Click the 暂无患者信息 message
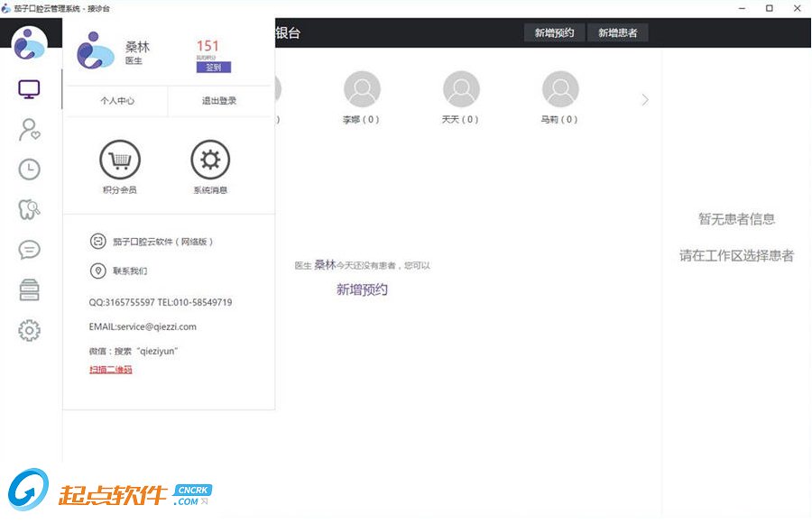812x523 pixels. point(736,219)
